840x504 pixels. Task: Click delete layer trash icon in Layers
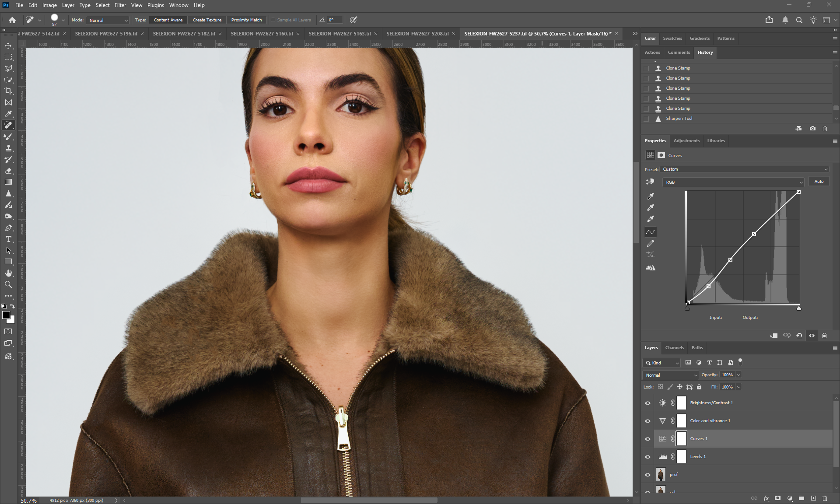tap(825, 498)
